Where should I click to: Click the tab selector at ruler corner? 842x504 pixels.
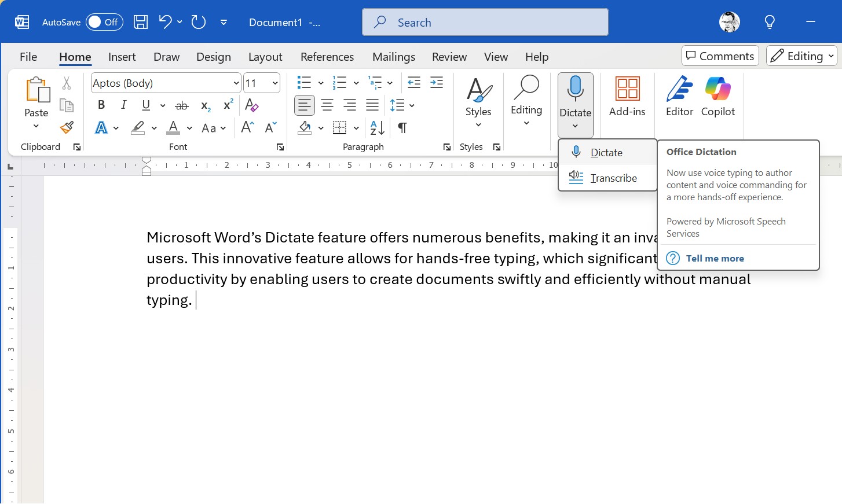[10, 167]
